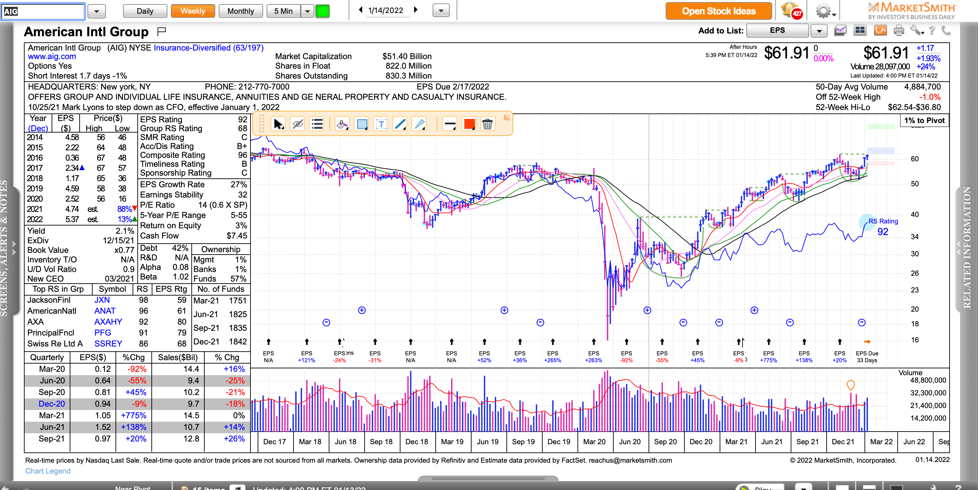Flag American Intl Group with flag icon
Image resolution: width=980 pixels, height=490 pixels.
click(x=162, y=31)
